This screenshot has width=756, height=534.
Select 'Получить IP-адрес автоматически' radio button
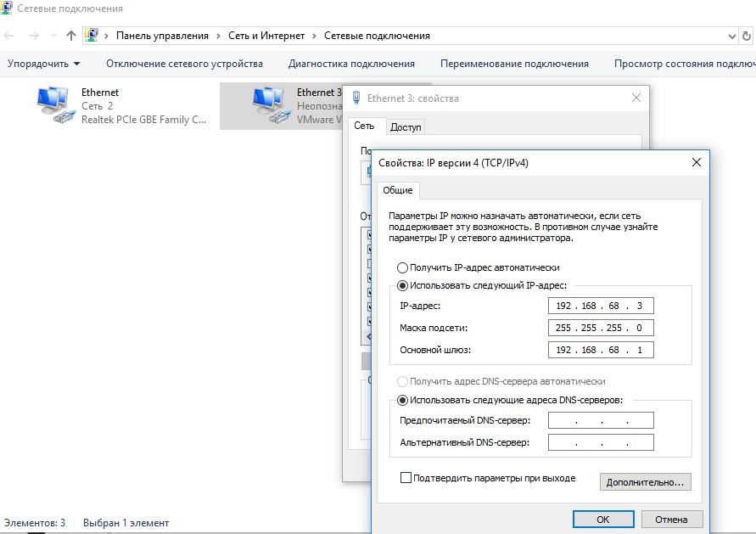tap(403, 267)
